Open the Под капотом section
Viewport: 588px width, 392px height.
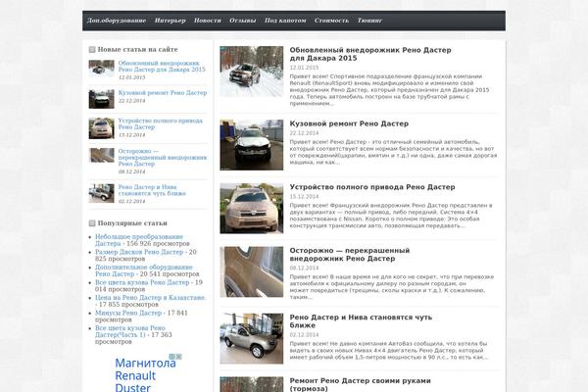(x=285, y=21)
